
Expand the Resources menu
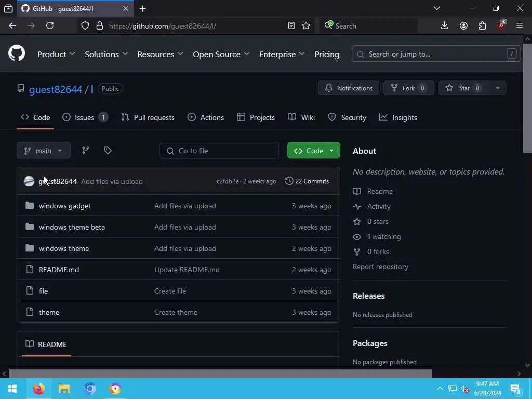160,54
